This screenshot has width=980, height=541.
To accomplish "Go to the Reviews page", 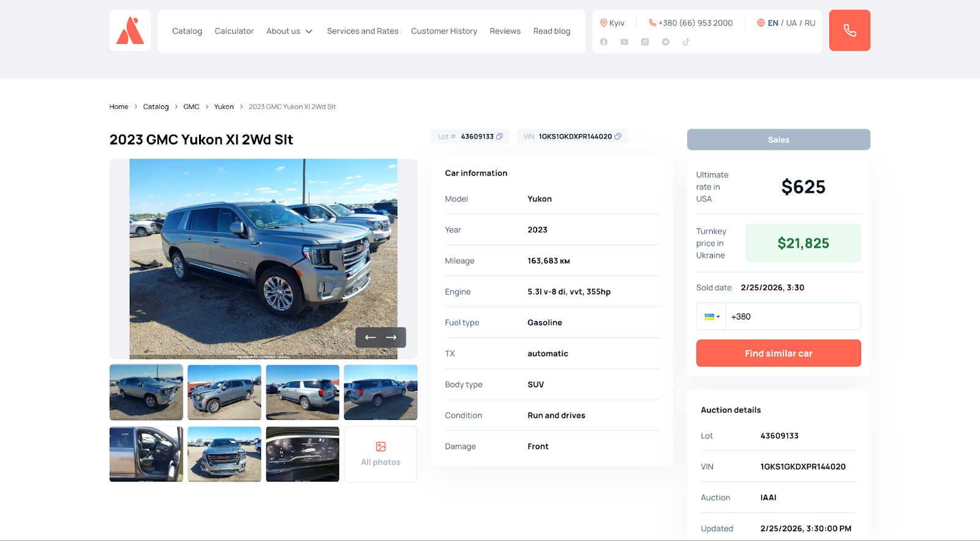I will (505, 31).
